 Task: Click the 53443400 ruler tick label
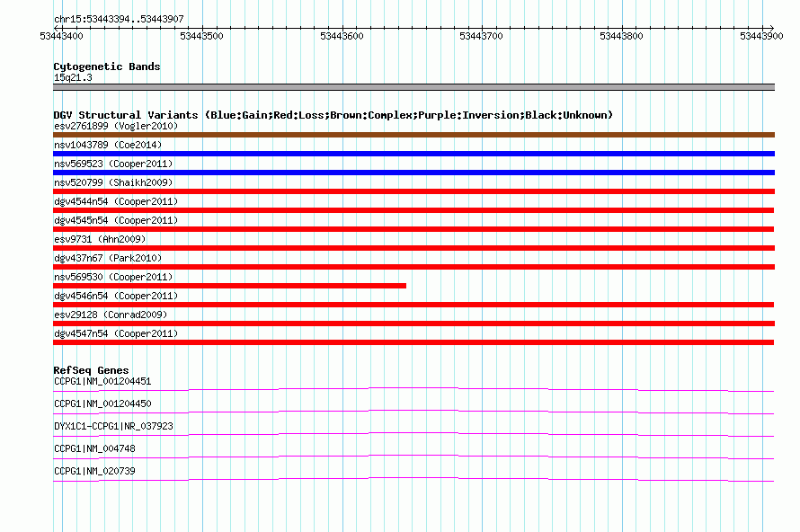point(61,36)
